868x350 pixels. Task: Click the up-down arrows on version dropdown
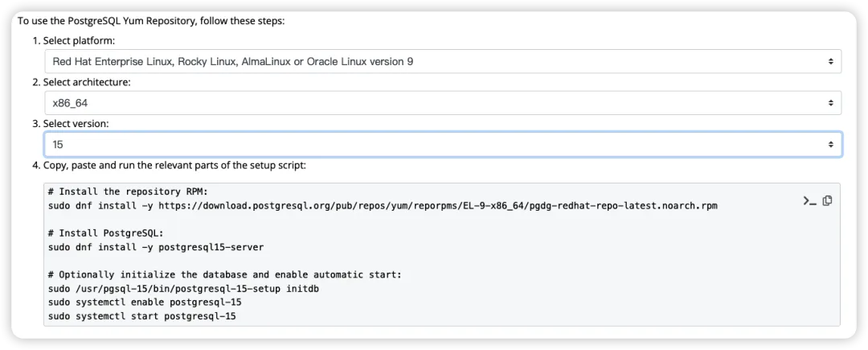point(830,144)
